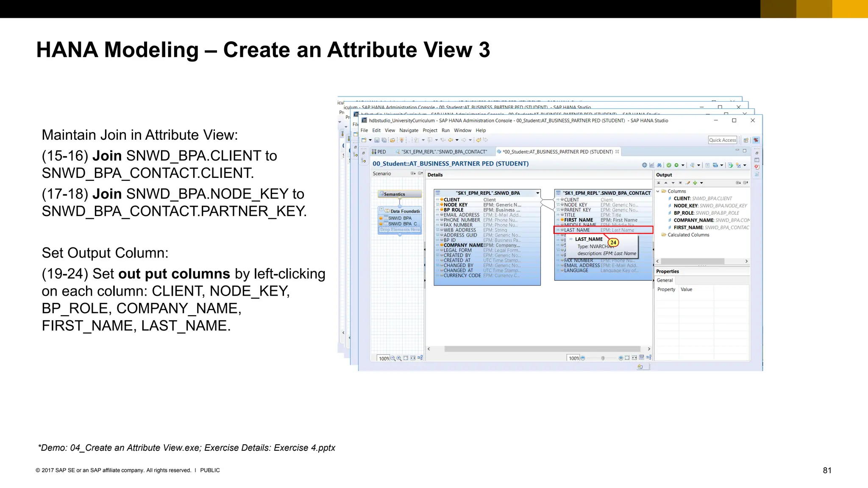Click the Scenario zoom in magnifier
Image resolution: width=868 pixels, height=488 pixels.
click(399, 358)
